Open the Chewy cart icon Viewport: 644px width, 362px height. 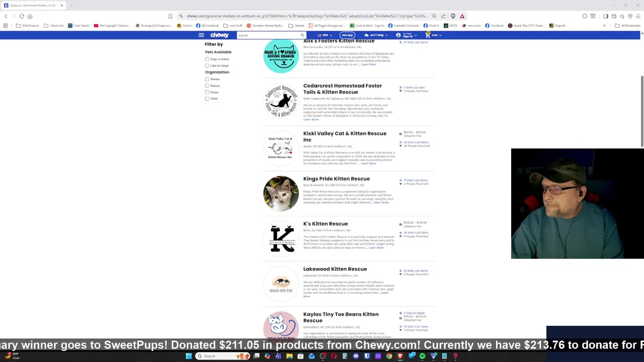[x=428, y=35]
